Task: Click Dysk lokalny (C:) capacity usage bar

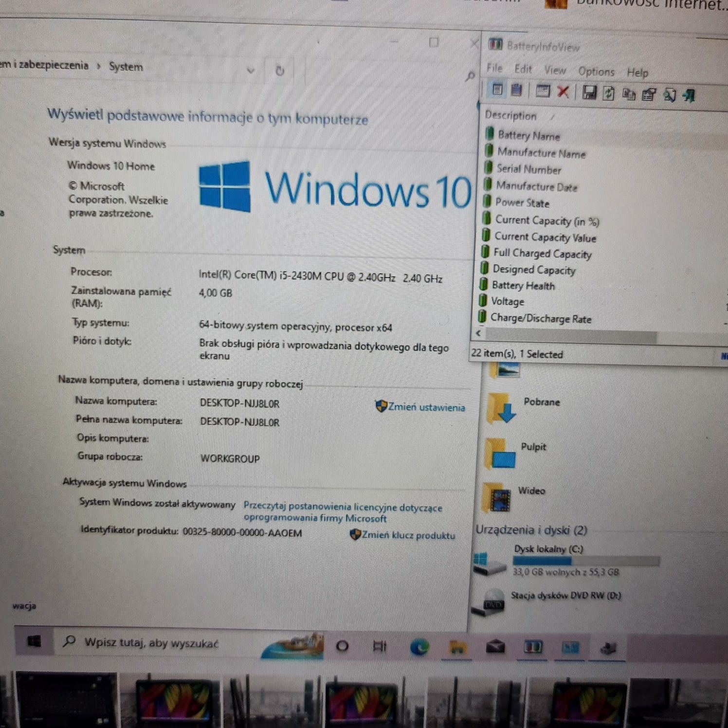Action: coord(586,561)
